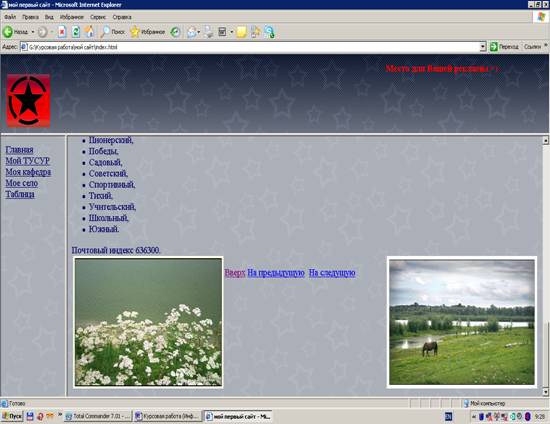This screenshot has width=550, height=424.
Task: Expand the Back button history dropdown arrow
Action: (33, 32)
